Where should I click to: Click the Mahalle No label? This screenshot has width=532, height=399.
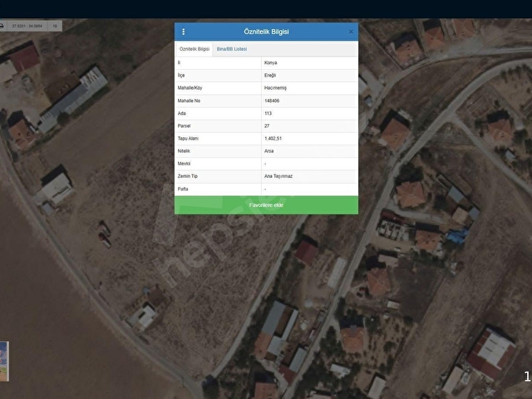click(x=189, y=101)
